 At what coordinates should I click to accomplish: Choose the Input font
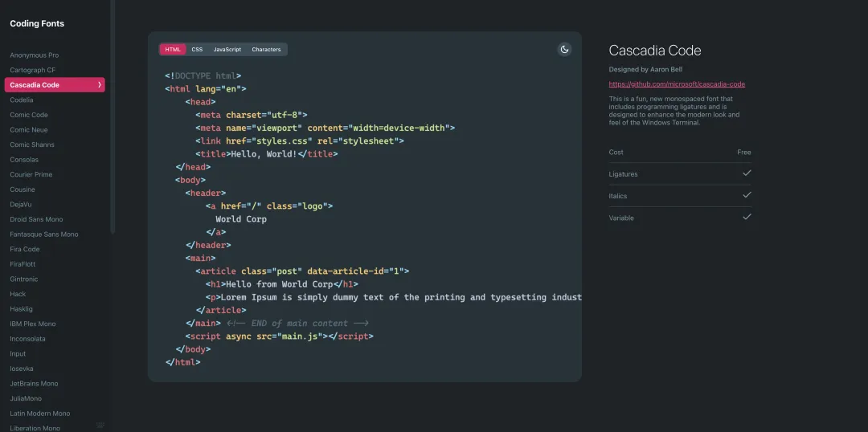point(18,354)
